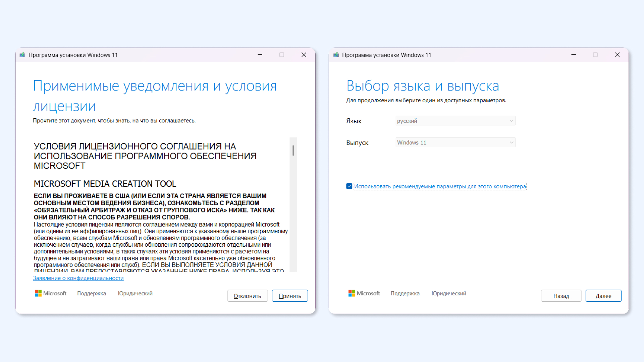Image resolution: width=644 pixels, height=362 pixels.
Task: Click the recommended parameters label text
Action: 440,186
